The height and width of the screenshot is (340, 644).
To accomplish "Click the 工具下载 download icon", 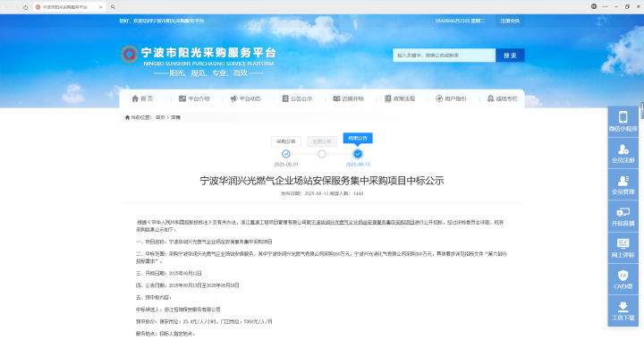I will tap(623, 306).
